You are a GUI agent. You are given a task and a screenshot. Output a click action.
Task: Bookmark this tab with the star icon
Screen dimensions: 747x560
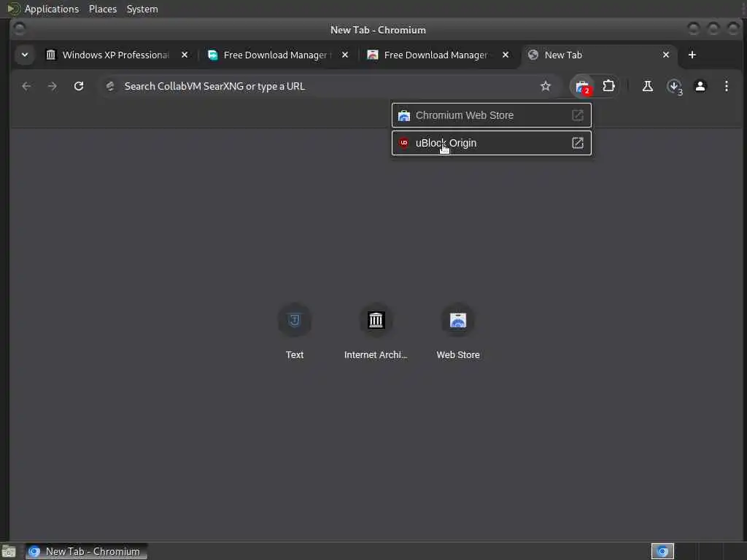546,86
